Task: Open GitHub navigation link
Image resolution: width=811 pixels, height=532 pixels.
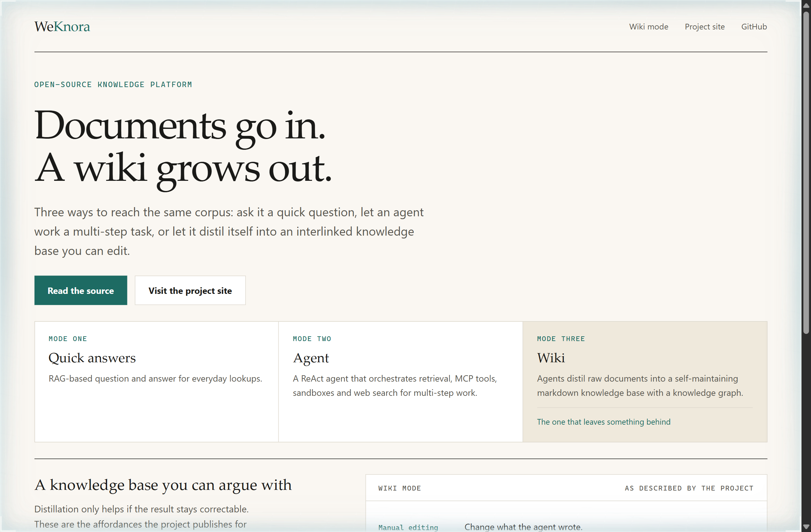Action: pyautogui.click(x=754, y=27)
